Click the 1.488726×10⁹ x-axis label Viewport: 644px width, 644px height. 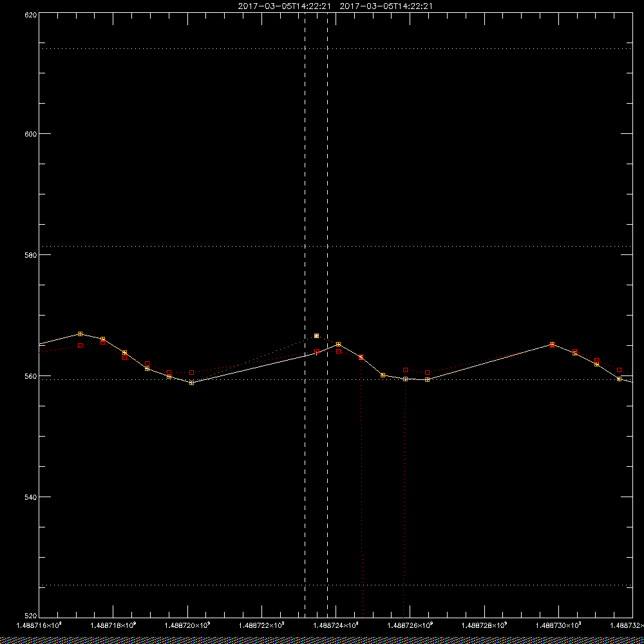(x=411, y=625)
